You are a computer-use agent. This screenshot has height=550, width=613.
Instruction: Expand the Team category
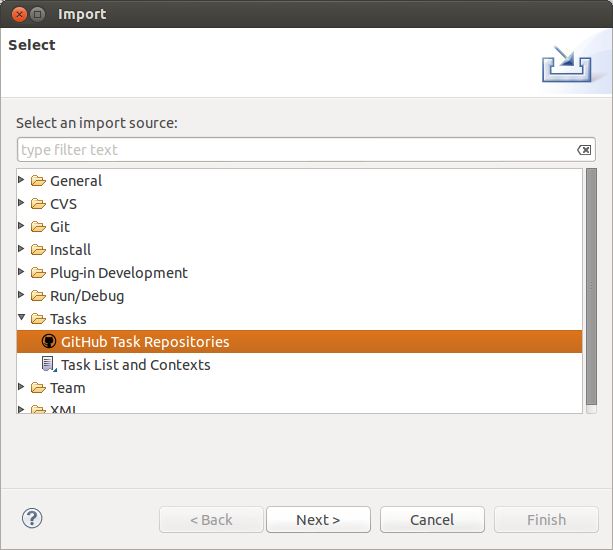[x=21, y=387]
